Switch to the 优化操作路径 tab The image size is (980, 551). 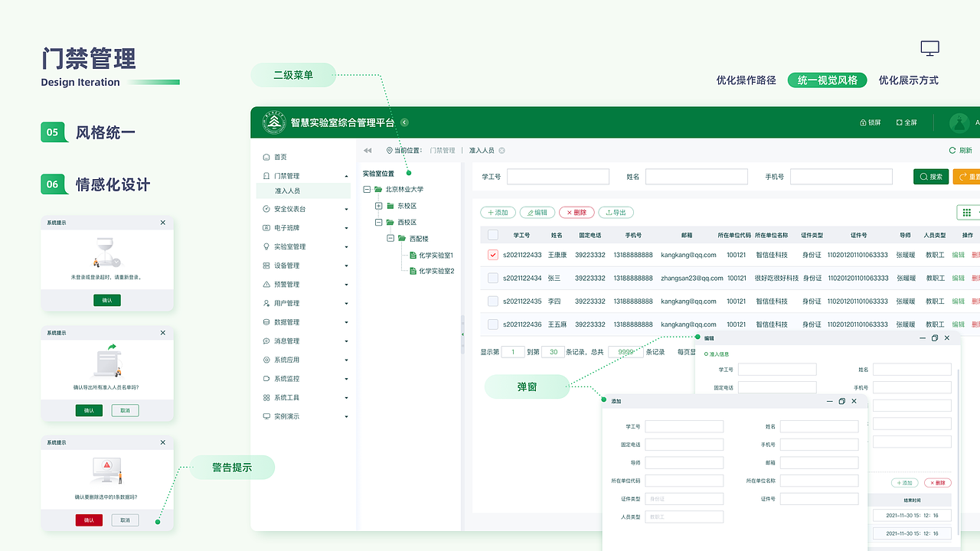pyautogui.click(x=746, y=80)
